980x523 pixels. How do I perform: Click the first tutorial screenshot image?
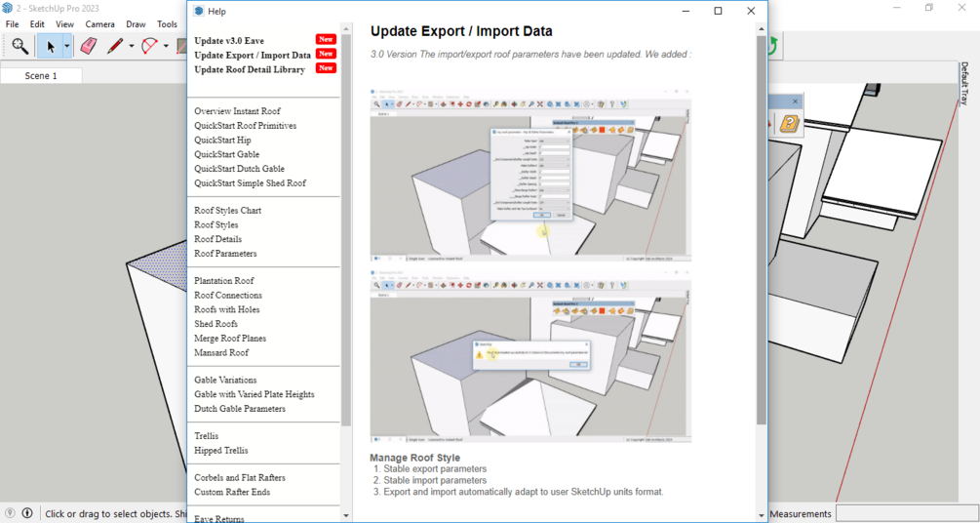tap(530, 176)
